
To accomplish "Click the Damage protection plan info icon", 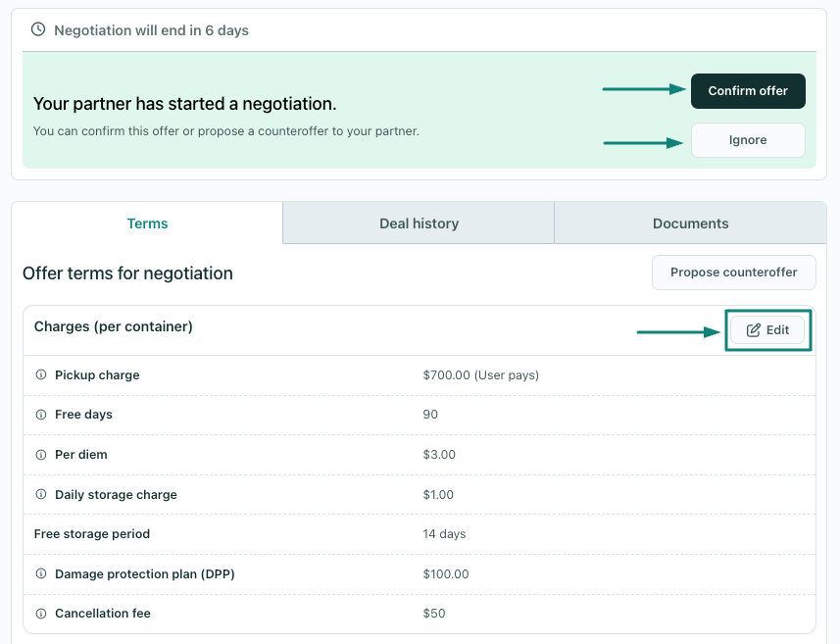I will pyautogui.click(x=41, y=574).
